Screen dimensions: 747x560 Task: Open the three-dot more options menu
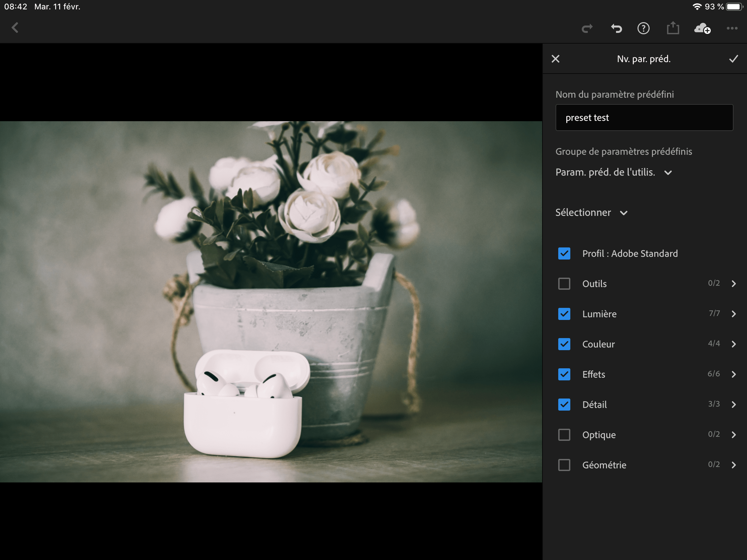[732, 28]
